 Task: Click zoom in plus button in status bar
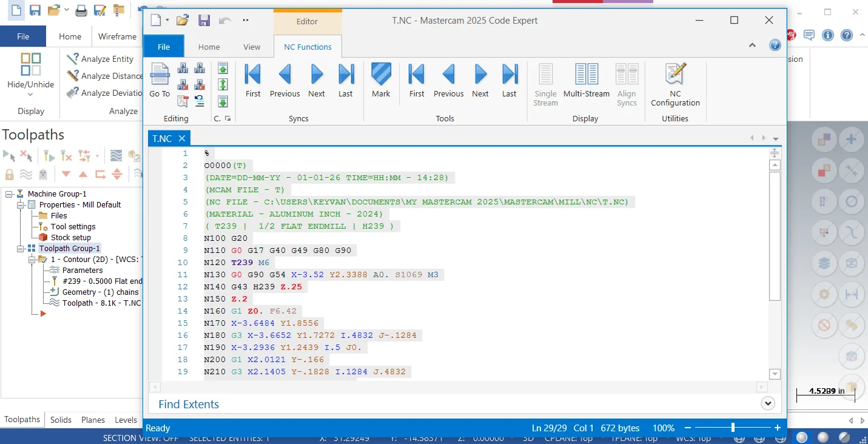(x=778, y=428)
